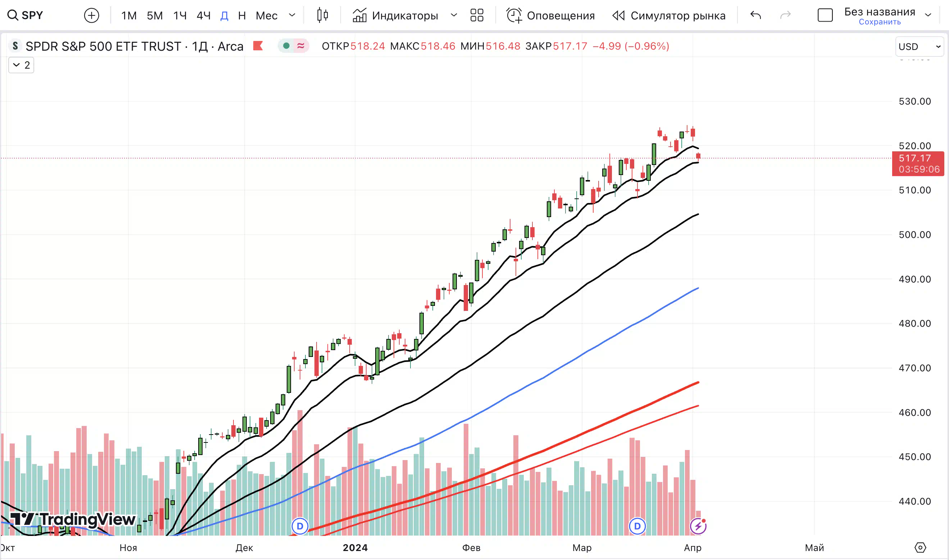Switch to 5М timeframe
The height and width of the screenshot is (560, 949).
155,15
